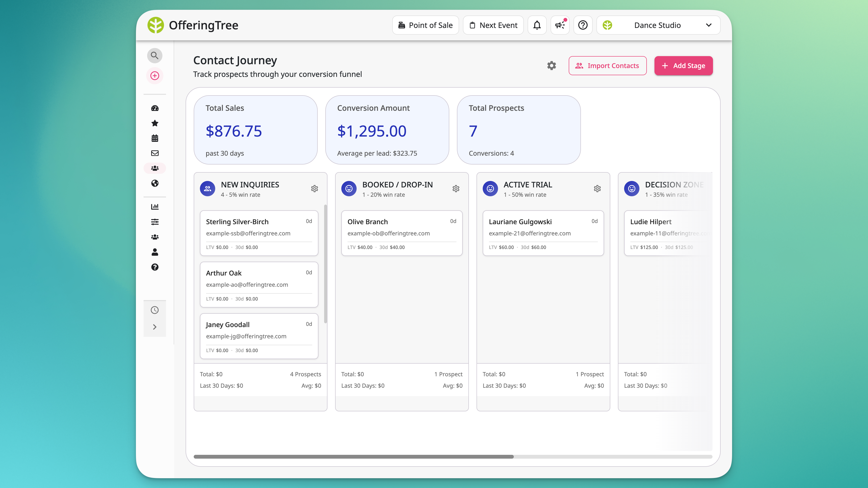Click the email example-jg@offeringtree.com
This screenshot has width=868, height=488.
[246, 336]
